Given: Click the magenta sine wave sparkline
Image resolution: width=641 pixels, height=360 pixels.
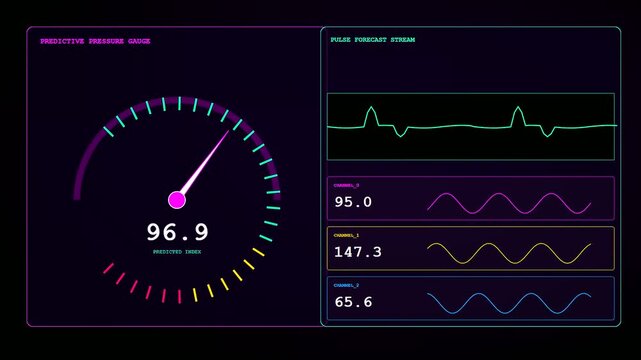Looking at the screenshot, I should click(x=509, y=203).
